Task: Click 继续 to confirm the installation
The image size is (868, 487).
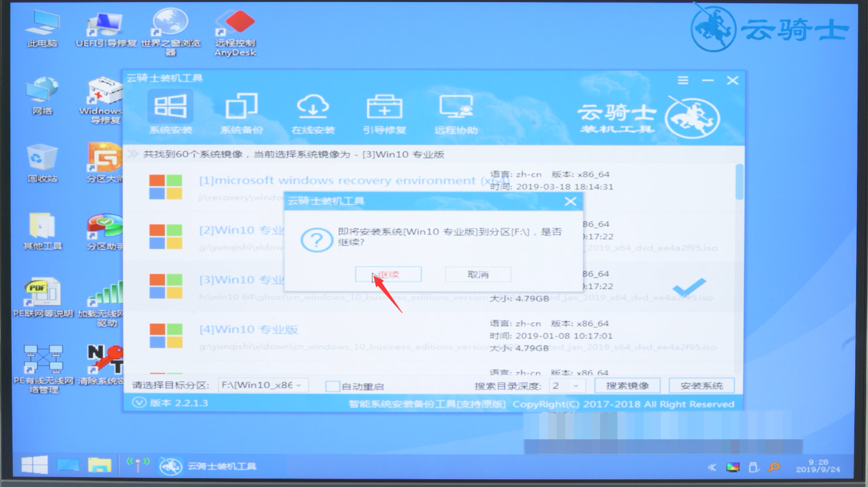Action: (x=388, y=274)
